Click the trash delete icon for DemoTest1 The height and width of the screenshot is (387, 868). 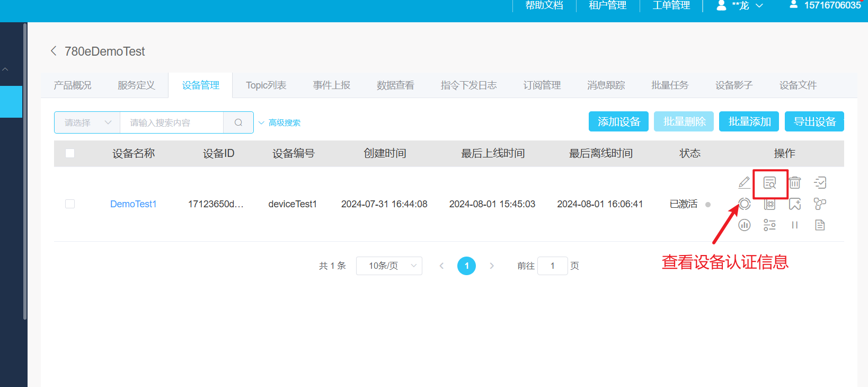click(x=795, y=183)
